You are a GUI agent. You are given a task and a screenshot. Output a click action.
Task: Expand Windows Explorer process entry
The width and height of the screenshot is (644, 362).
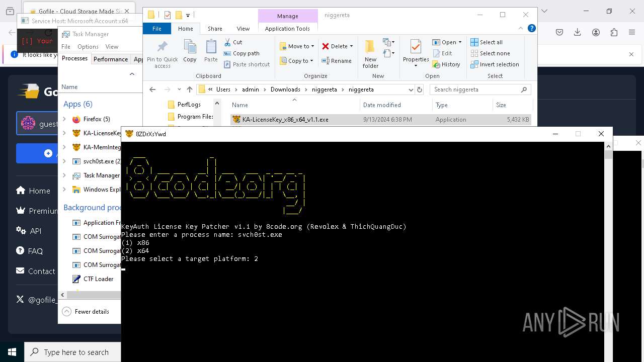64,190
